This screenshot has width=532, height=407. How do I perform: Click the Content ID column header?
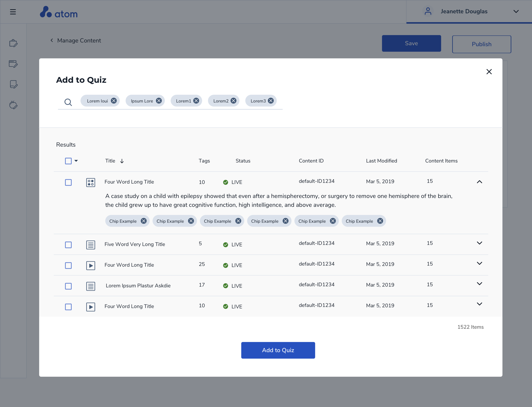click(311, 161)
